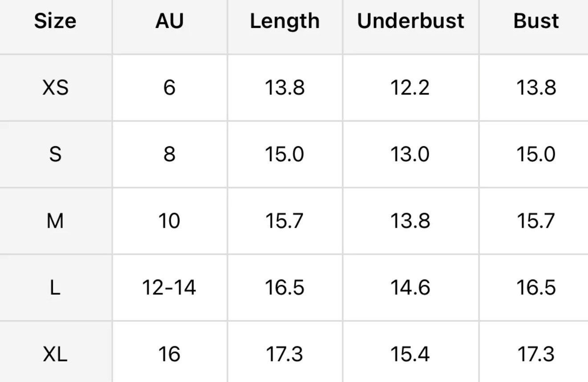Select the L size row label

[x=55, y=288]
